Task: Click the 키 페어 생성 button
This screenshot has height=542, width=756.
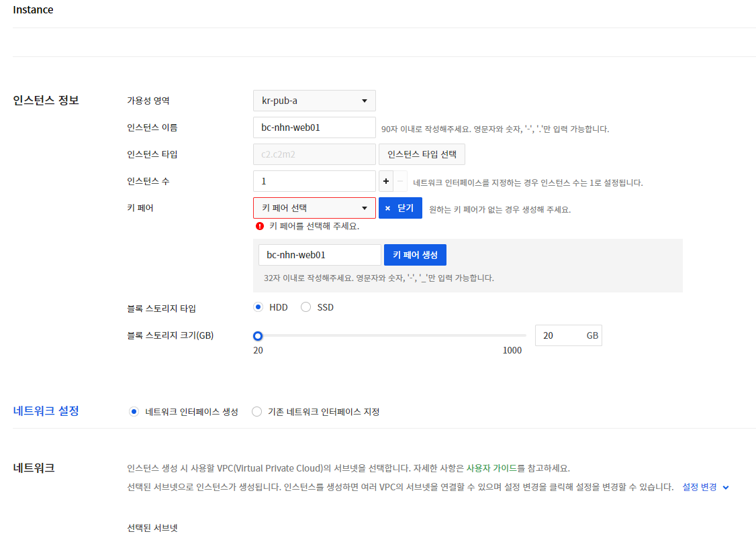Action: (415, 254)
